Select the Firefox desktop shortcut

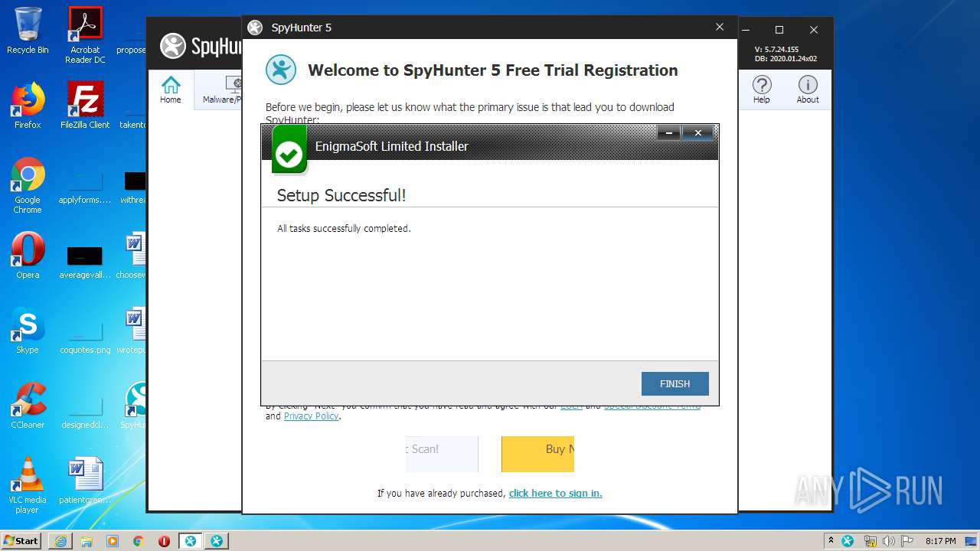[28, 105]
